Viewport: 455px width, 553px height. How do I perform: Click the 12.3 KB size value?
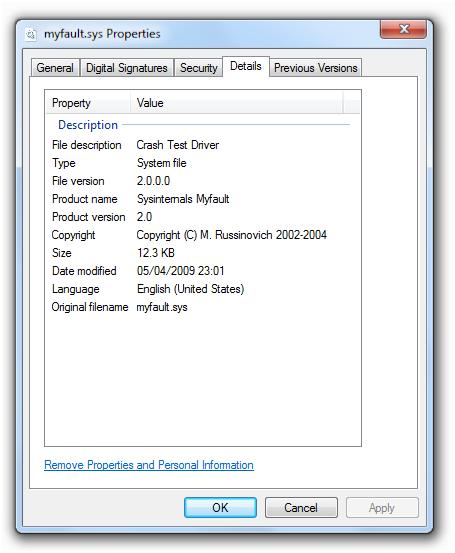point(156,253)
